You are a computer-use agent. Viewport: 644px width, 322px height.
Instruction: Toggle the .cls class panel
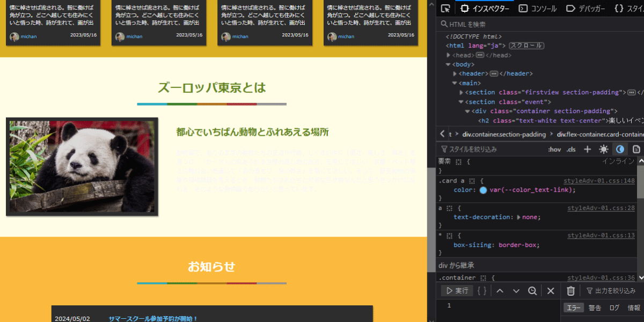coord(571,149)
